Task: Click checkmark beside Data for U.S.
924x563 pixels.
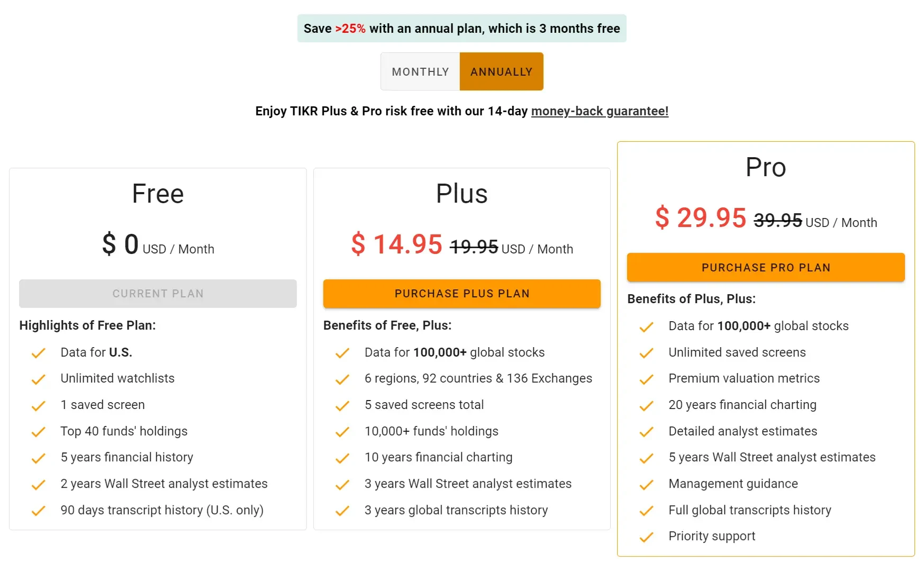Action: click(x=38, y=353)
